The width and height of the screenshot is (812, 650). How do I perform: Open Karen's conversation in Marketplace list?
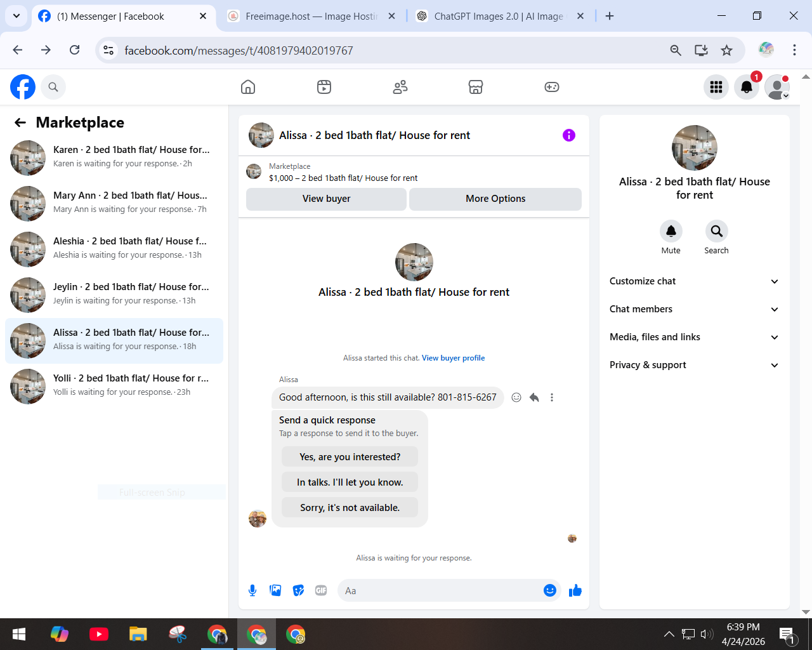(x=114, y=158)
